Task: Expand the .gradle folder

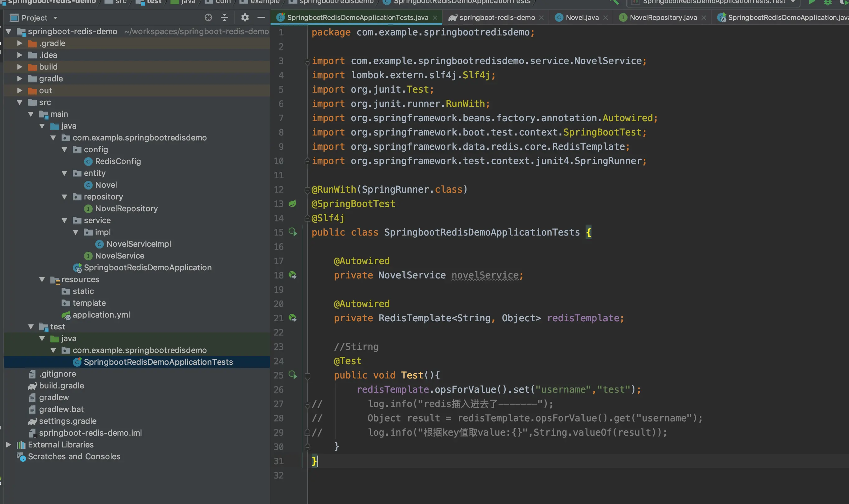Action: 20,43
